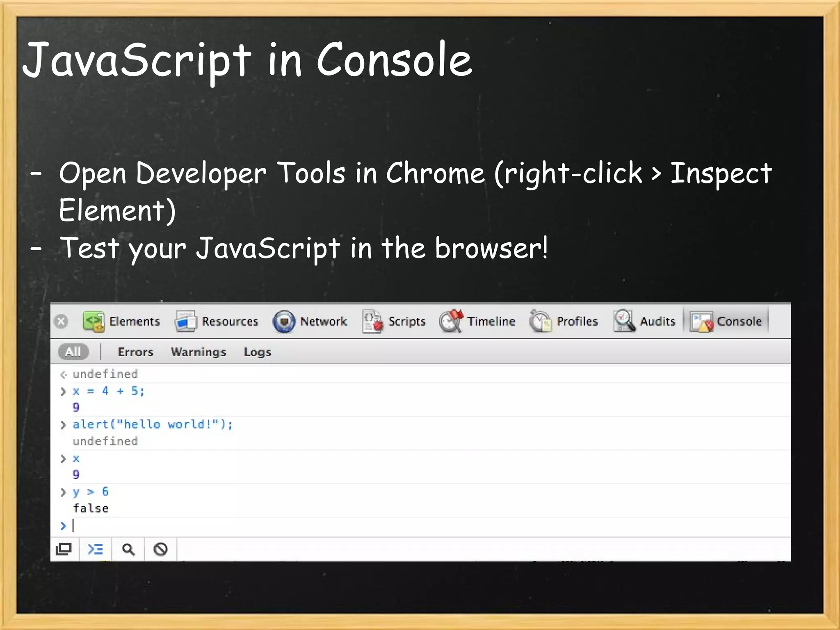
Task: Click the dock/undock window icon
Action: pos(64,549)
